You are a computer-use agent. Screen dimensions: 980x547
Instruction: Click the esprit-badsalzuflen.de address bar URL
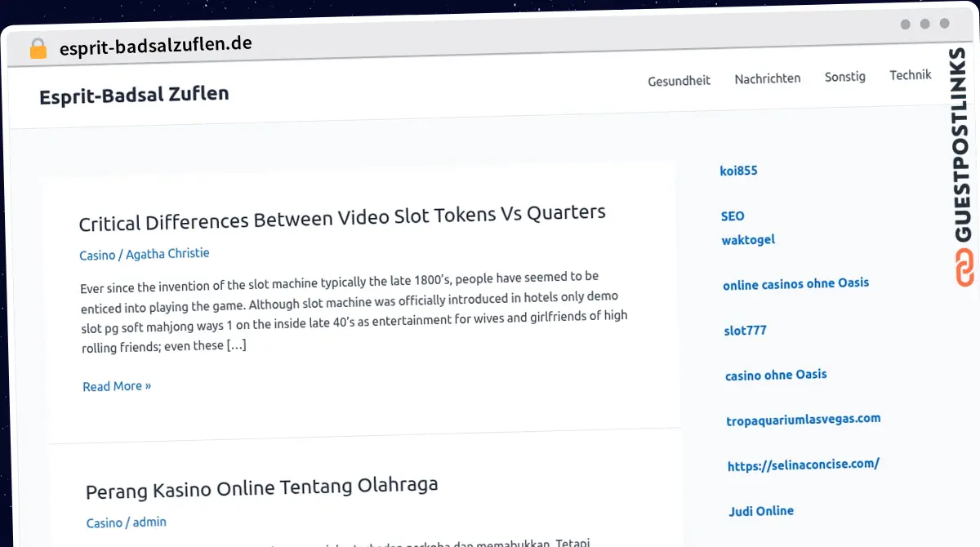[x=156, y=45]
